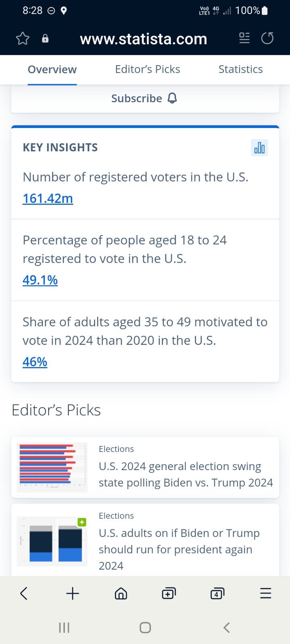Go to the browser home page icon
The height and width of the screenshot is (644, 290).
coord(121,593)
